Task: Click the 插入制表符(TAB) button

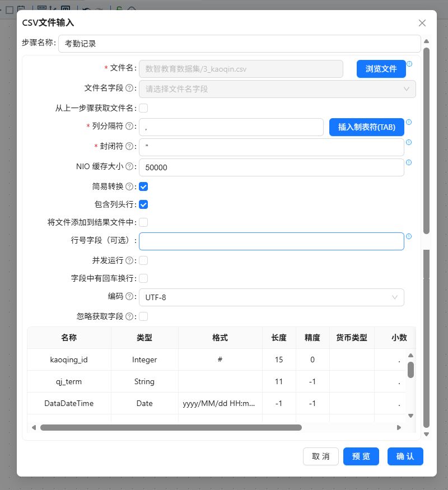Action: coord(366,127)
